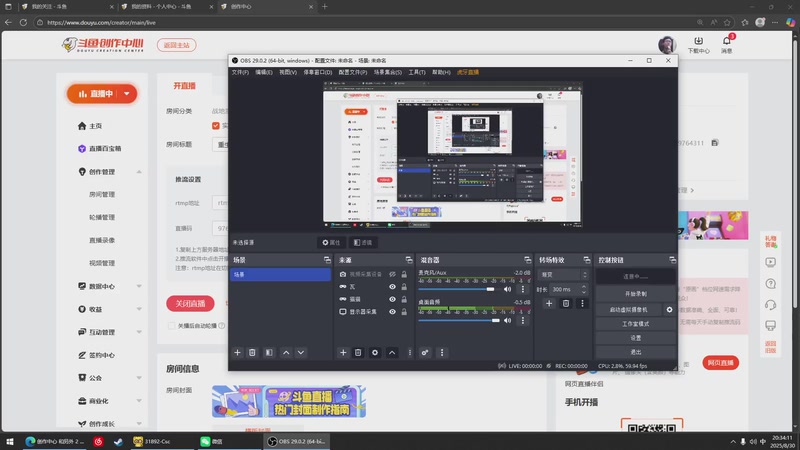Click 关闭直播 button on Douyu page
The width and height of the screenshot is (800, 450).
coord(190,304)
